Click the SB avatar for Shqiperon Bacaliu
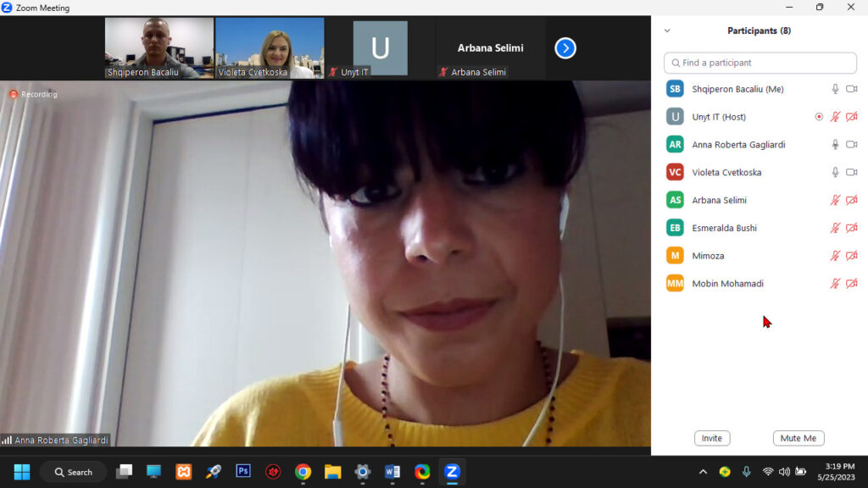868x488 pixels. [675, 89]
